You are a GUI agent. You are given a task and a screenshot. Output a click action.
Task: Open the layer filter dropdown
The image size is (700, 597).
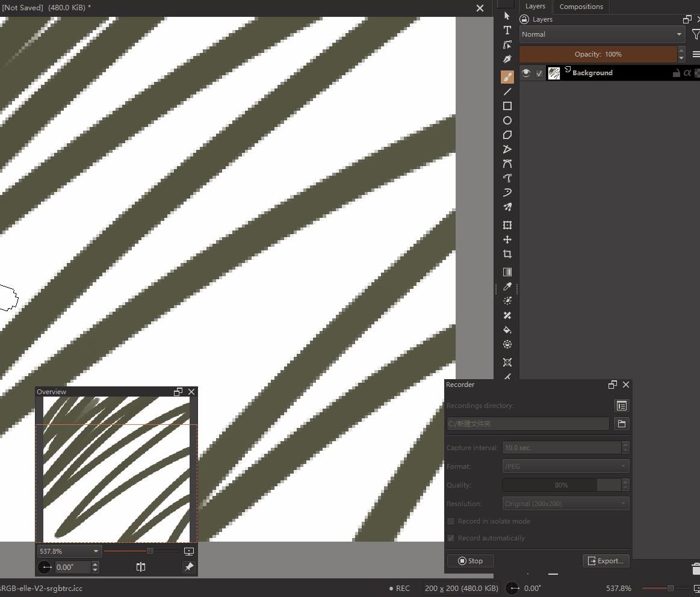(x=696, y=34)
